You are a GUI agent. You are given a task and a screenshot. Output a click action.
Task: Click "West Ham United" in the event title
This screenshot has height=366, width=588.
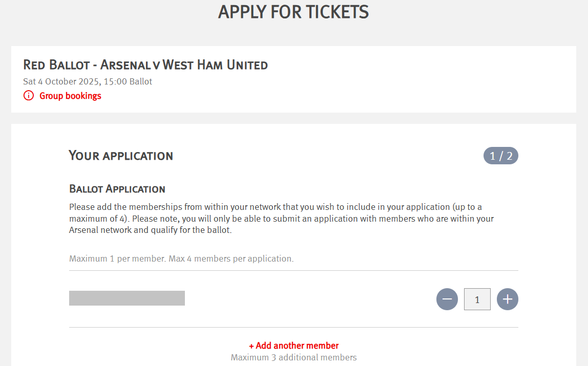click(215, 65)
